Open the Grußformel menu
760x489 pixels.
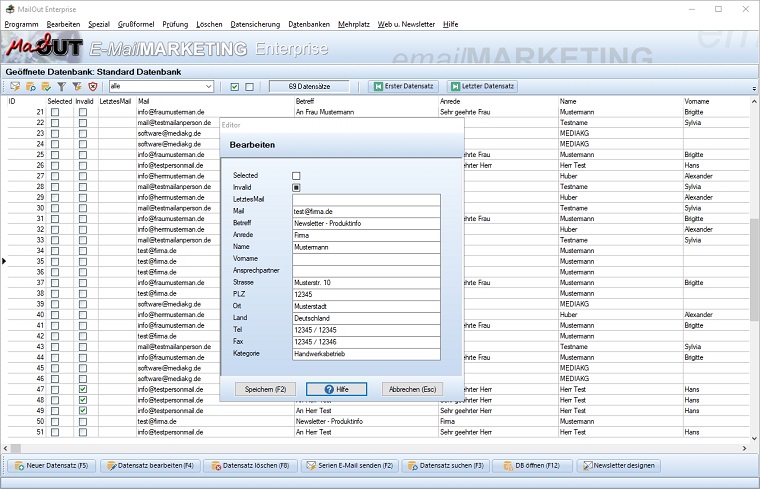click(x=136, y=24)
